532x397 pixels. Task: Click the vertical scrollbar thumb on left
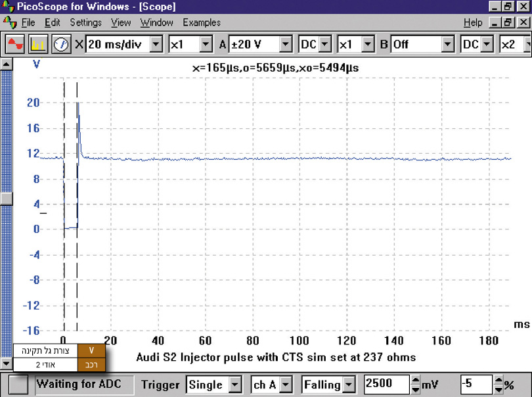[6, 198]
